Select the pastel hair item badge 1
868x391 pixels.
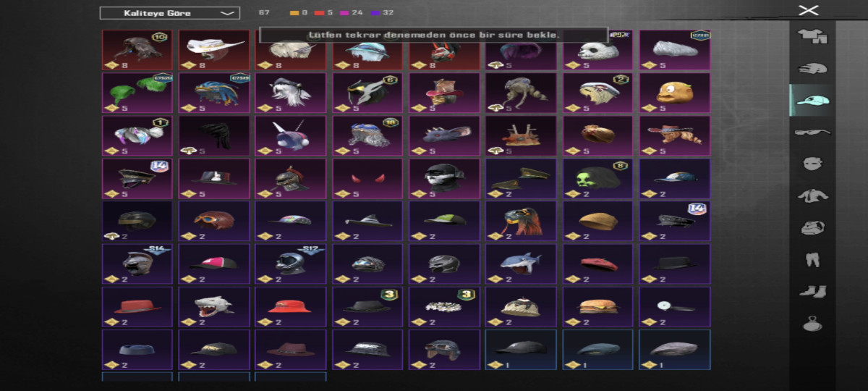point(137,135)
